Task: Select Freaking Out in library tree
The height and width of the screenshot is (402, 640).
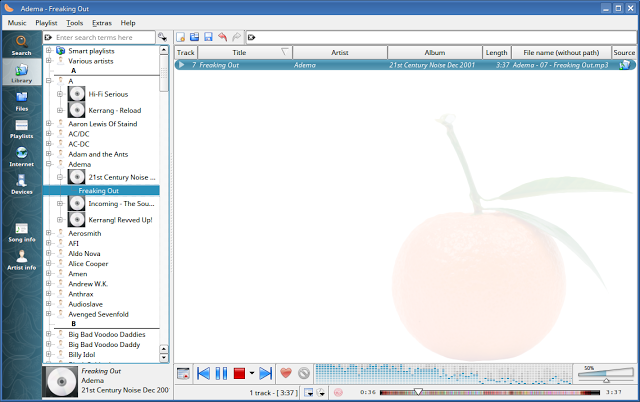Action: coord(101,191)
